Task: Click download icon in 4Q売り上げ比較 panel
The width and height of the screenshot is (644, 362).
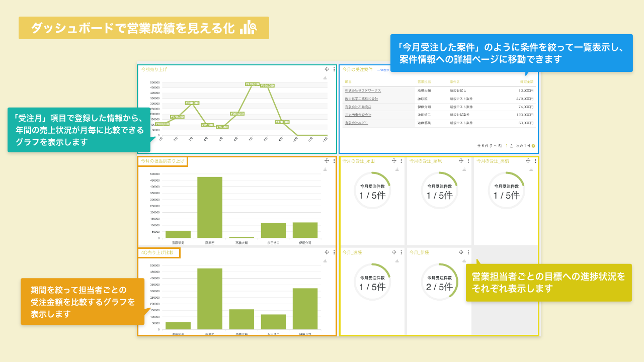Action: pyautogui.click(x=325, y=261)
